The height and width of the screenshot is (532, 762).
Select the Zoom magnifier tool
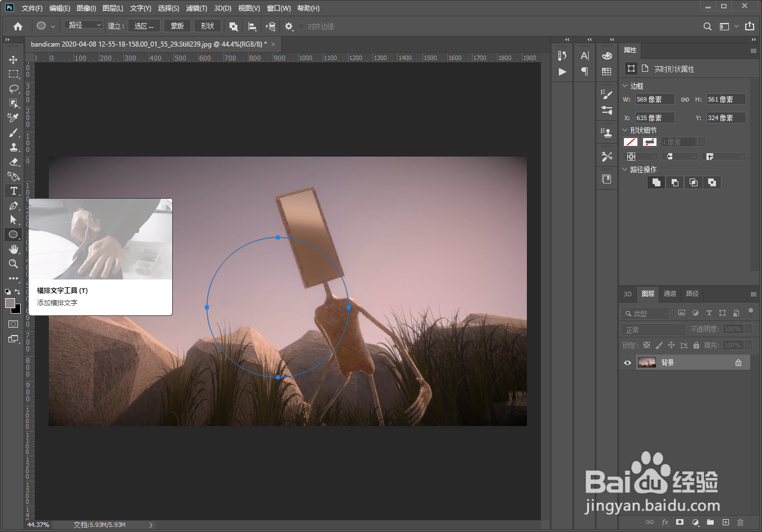coord(13,264)
